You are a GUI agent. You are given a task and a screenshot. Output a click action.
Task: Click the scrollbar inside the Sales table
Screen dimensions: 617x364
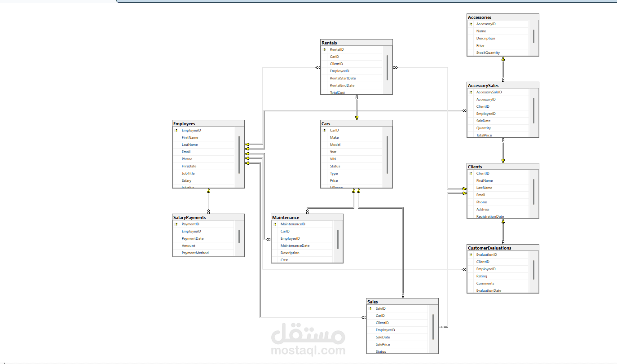[432, 328]
